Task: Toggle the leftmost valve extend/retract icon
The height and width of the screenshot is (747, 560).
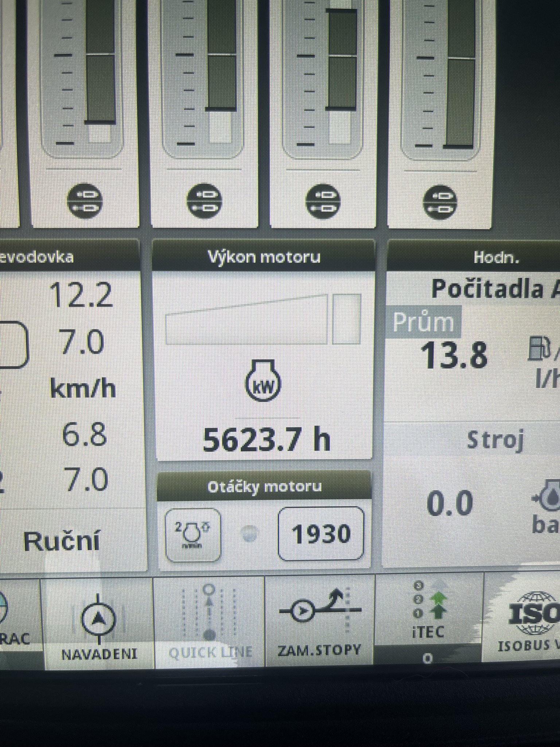Action: pyautogui.click(x=85, y=201)
